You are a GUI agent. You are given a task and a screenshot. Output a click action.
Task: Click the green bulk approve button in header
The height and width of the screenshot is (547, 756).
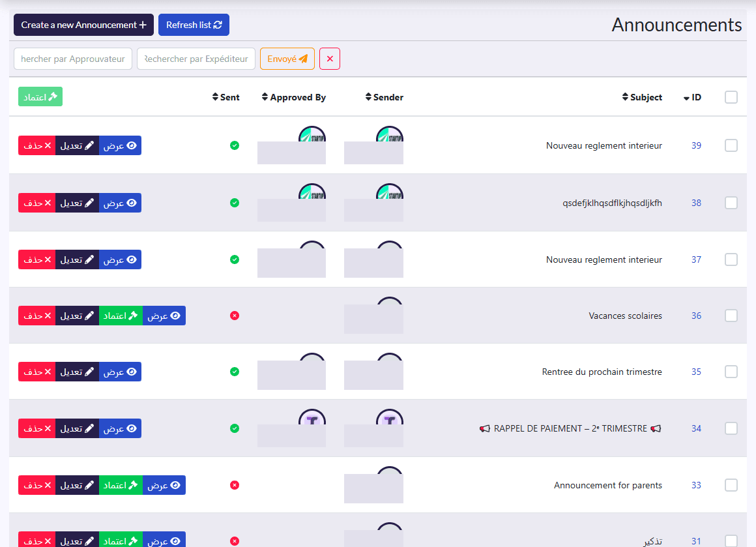tap(40, 97)
